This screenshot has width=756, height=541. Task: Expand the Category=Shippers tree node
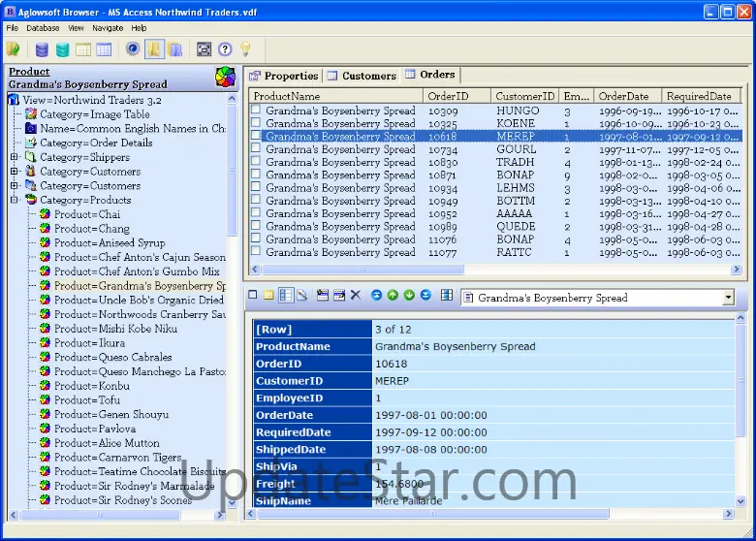(14, 157)
